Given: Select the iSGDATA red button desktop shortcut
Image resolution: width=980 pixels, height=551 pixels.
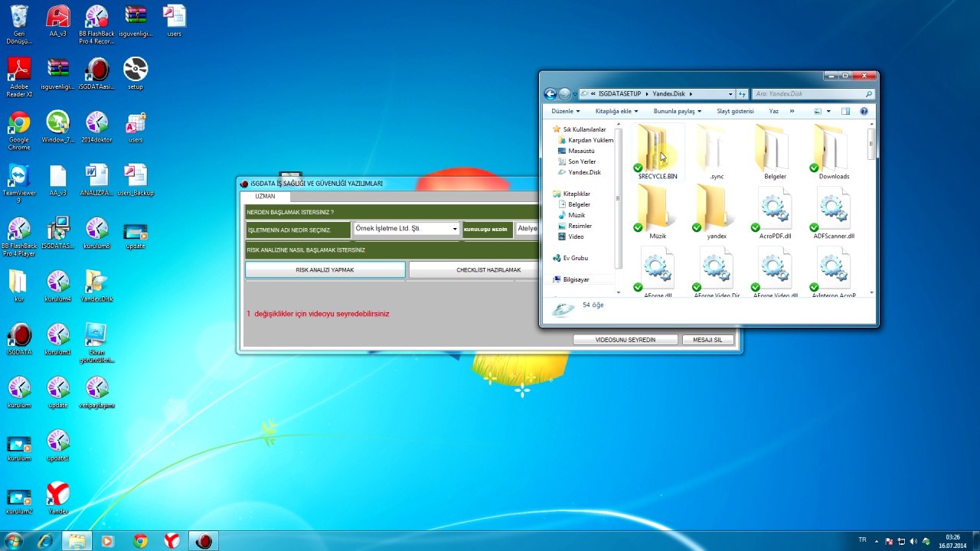Looking at the screenshot, I should pyautogui.click(x=19, y=339).
